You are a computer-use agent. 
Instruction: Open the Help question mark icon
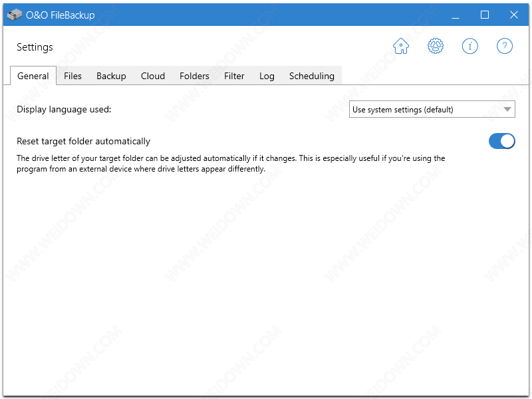pyautogui.click(x=505, y=46)
